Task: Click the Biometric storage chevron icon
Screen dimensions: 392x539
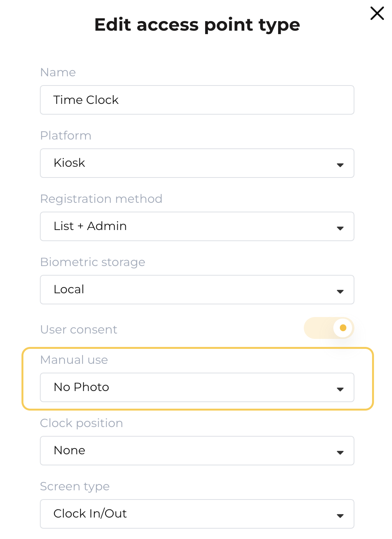Action: point(340,291)
